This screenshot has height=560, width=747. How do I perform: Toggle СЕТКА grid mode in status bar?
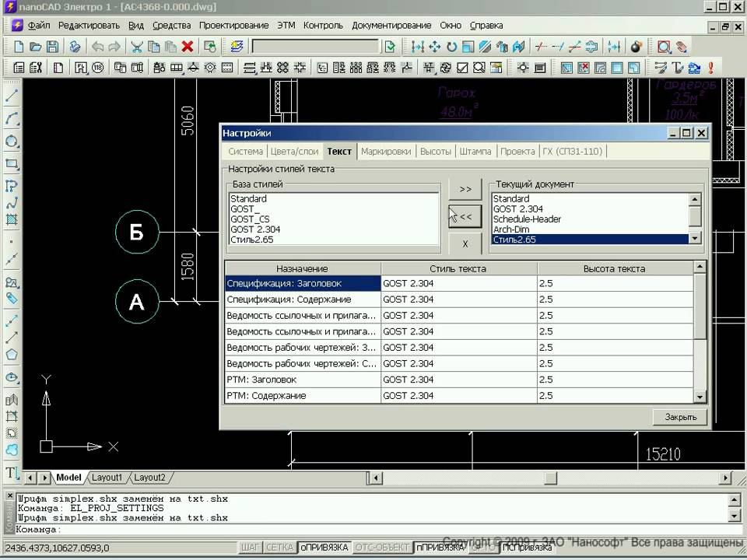point(279,548)
